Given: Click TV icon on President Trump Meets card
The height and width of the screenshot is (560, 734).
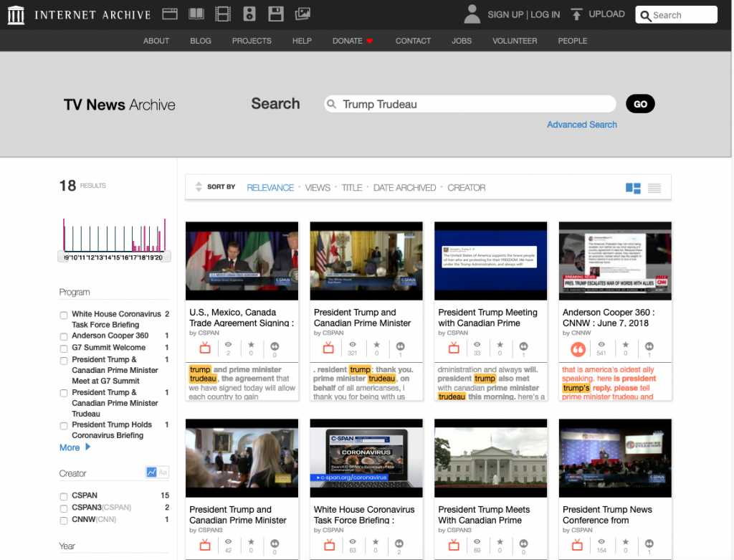Looking at the screenshot, I should [454, 544].
